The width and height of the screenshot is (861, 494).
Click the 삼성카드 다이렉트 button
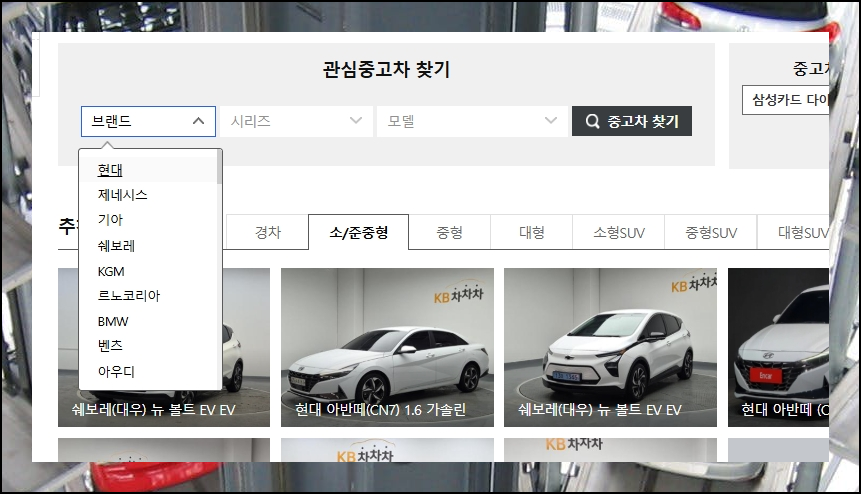tap(786, 100)
